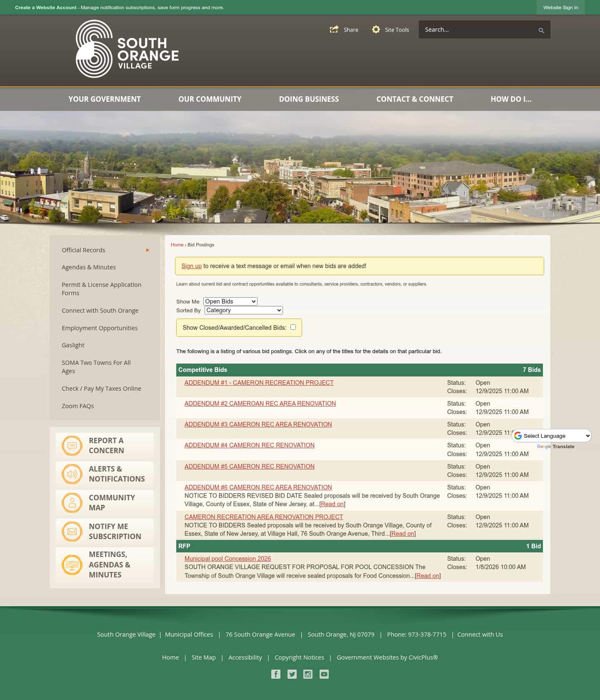Click Employment Opportunities sidebar item
Viewport: 600px width, 700px height.
[x=100, y=328]
